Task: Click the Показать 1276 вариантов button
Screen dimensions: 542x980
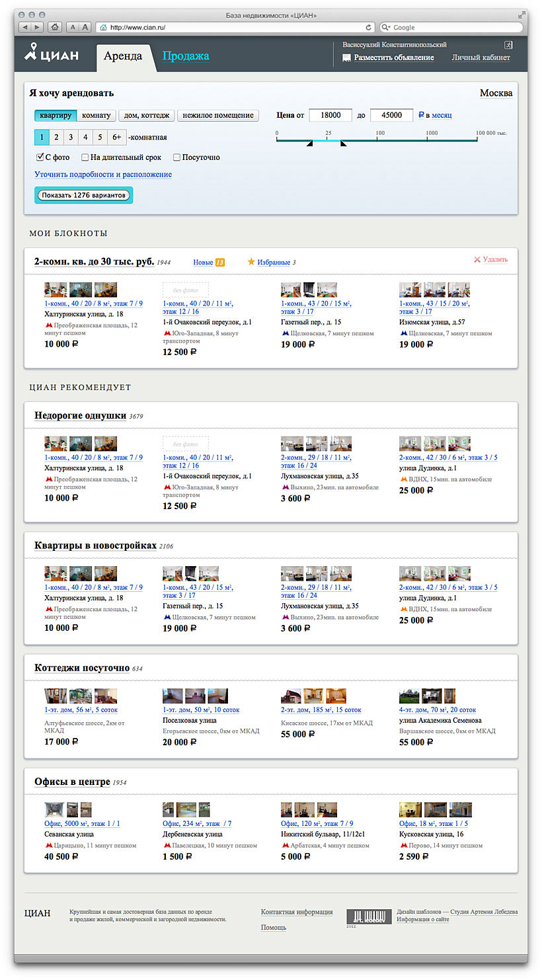Action: click(83, 195)
